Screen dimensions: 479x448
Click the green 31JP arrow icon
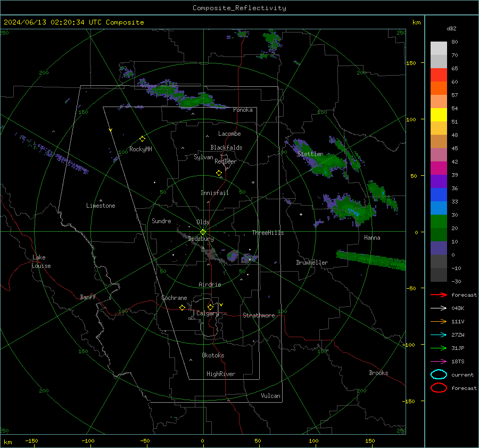tap(439, 348)
